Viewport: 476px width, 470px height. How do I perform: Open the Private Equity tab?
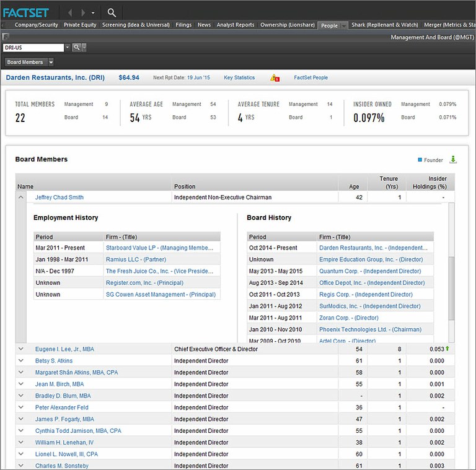pyautogui.click(x=80, y=25)
